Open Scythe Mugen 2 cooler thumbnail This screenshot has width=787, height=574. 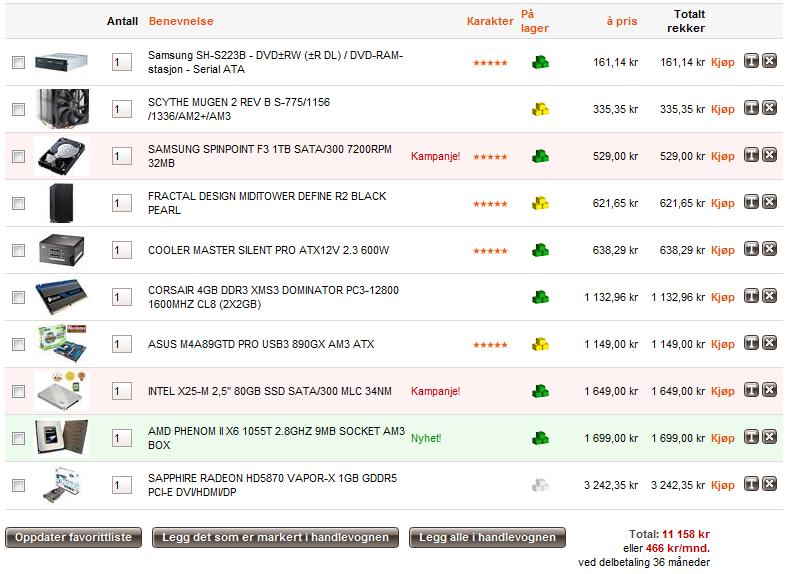[63, 109]
